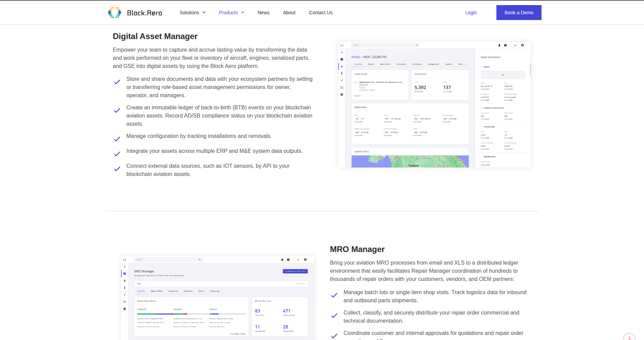Click the checkmark beside Manage configuration by tracking

click(x=117, y=139)
